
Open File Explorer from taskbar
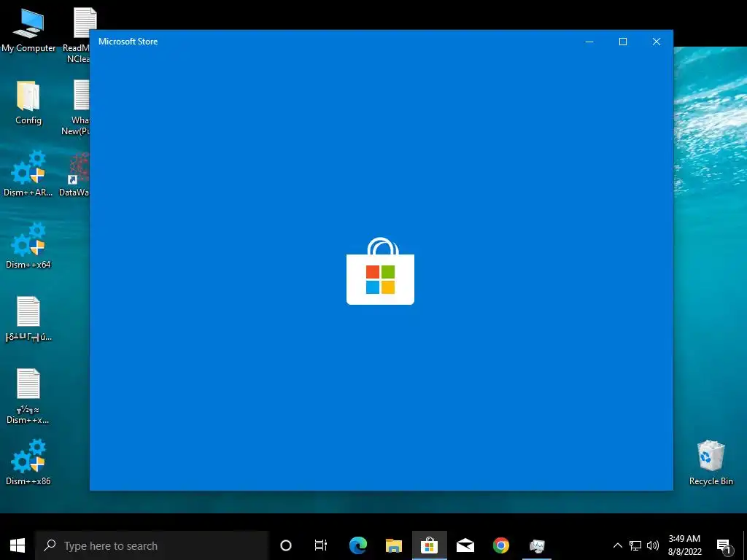[393, 545]
